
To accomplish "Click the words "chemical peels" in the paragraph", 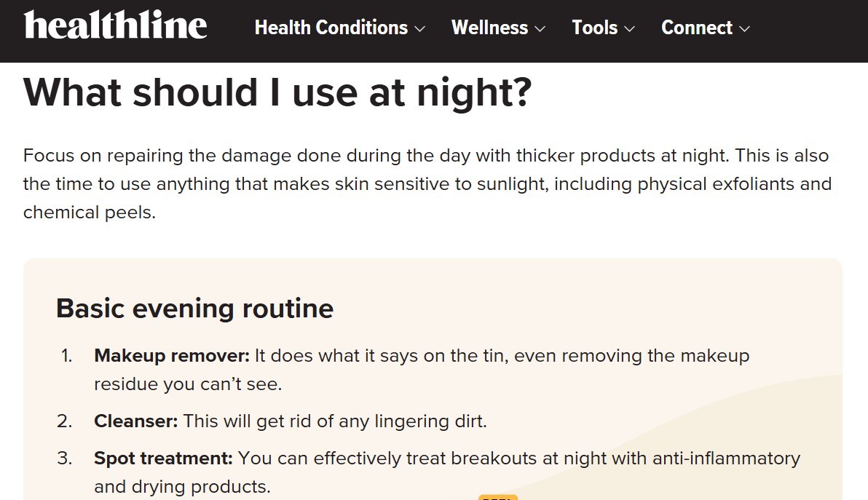I will pos(87,213).
